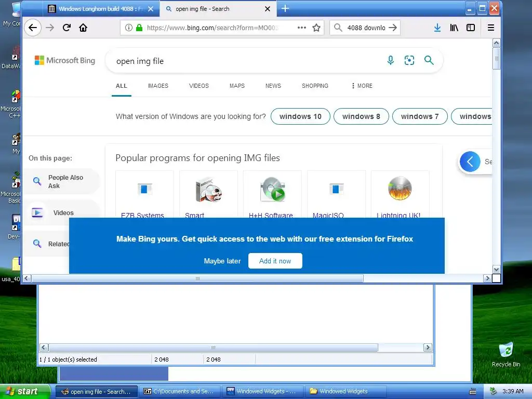The height and width of the screenshot is (399, 532).
Task: Click the magnifier in Firefox search box
Action: 338,28
